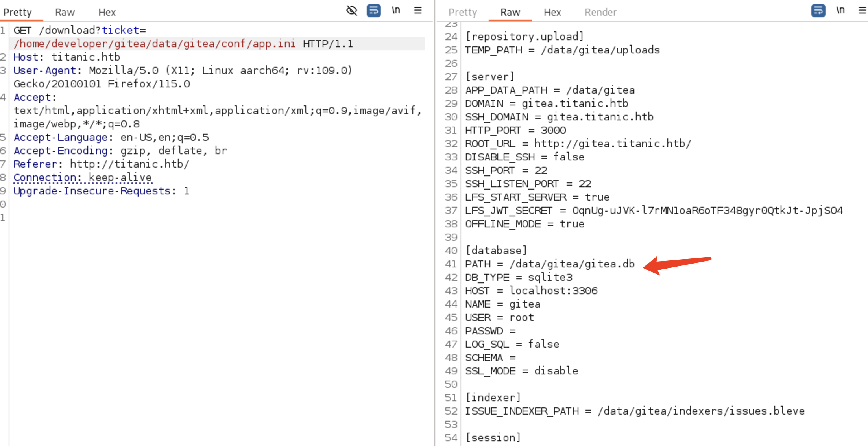Image resolution: width=868 pixels, height=446 pixels.
Task: Click the [session] section header
Action: tap(493, 438)
